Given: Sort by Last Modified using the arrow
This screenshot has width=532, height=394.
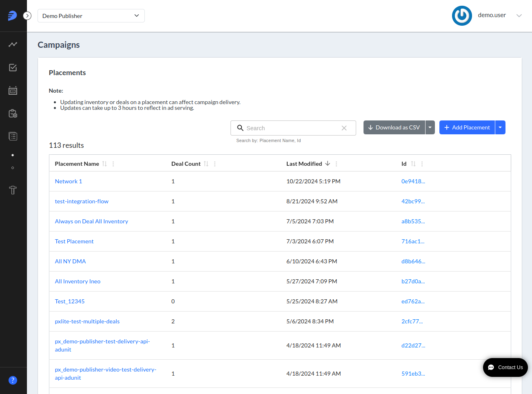Looking at the screenshot, I should 328,163.
